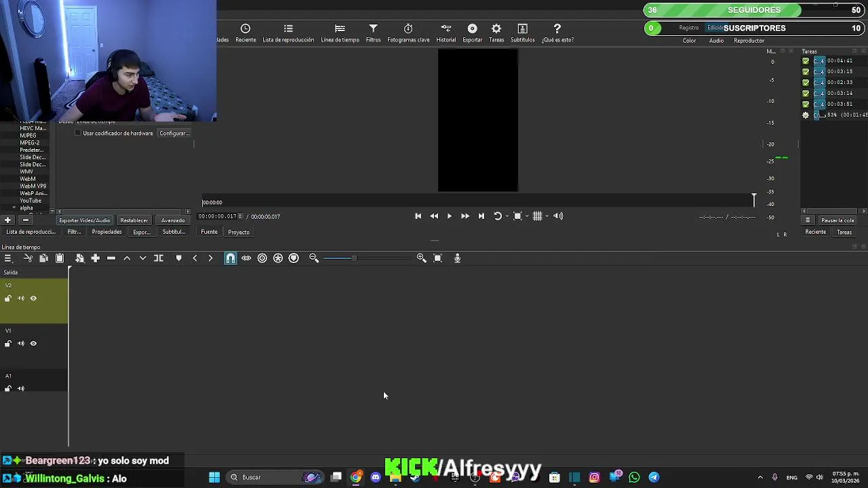Image resolution: width=868 pixels, height=488 pixels.
Task: Click the record audio microphone icon
Action: click(x=457, y=258)
